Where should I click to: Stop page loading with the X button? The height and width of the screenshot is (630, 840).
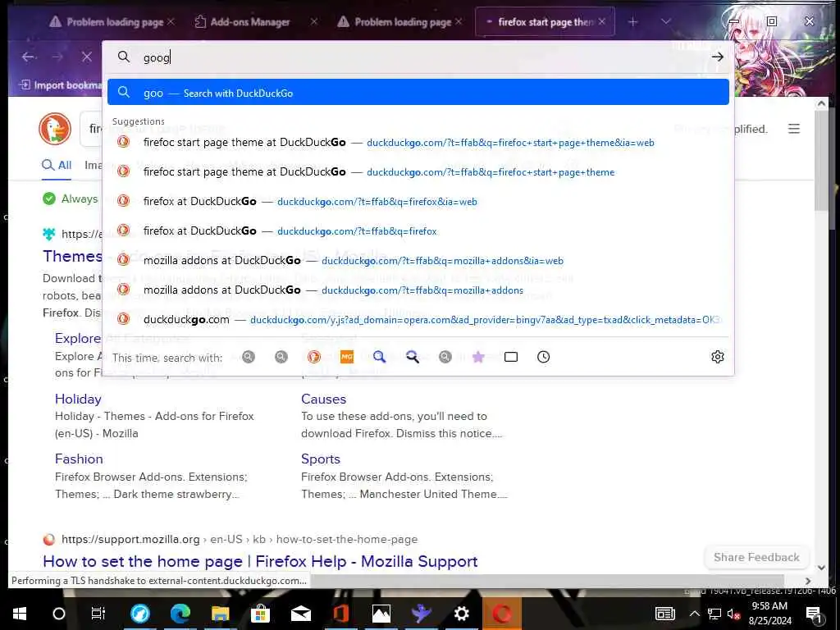click(86, 57)
